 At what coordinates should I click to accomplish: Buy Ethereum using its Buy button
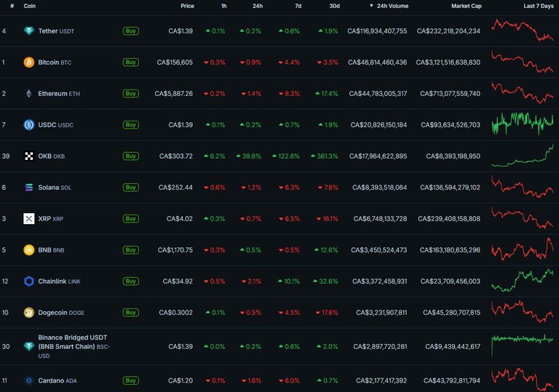click(x=131, y=94)
